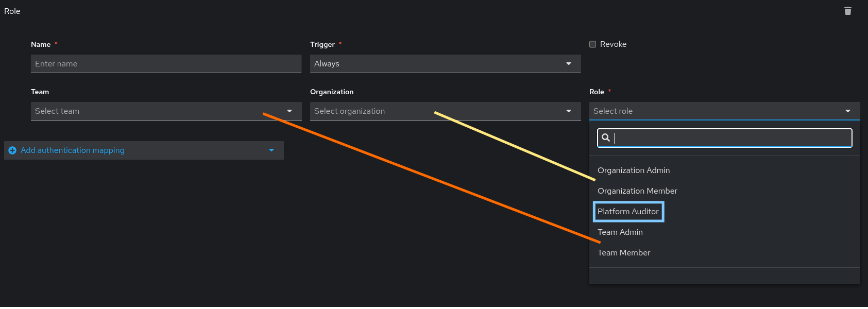Pick Team Member in the role list
Screen dimensions: 868x309
pyautogui.click(x=624, y=253)
